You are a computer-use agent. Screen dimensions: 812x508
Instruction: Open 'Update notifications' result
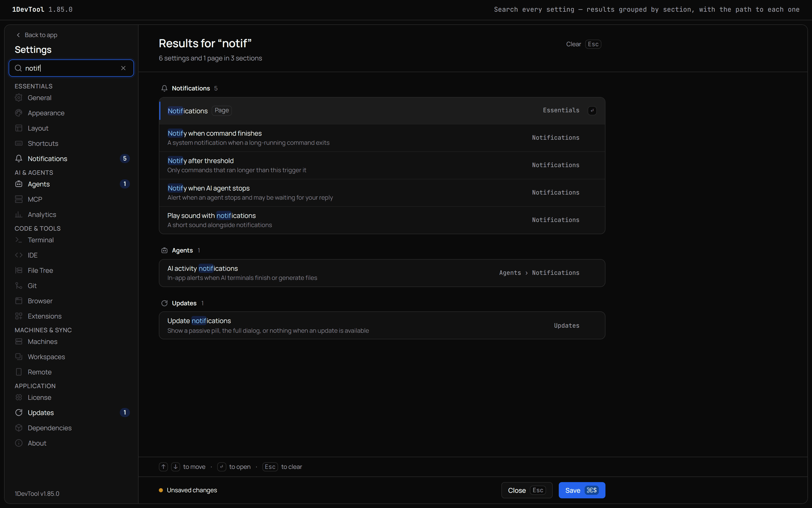(382, 325)
